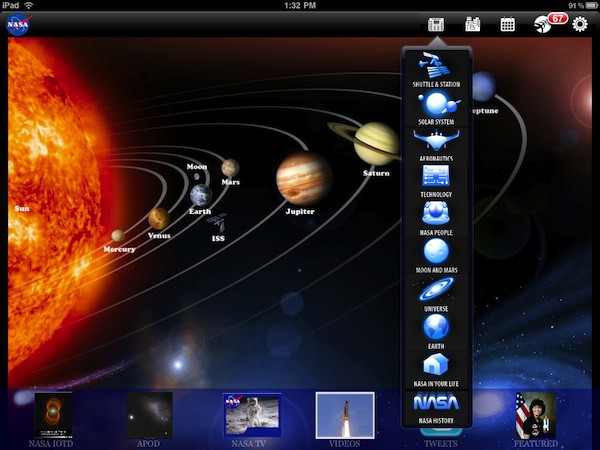Open Videos shuttle launch thumbnail
This screenshot has width=600, height=450.
(345, 415)
